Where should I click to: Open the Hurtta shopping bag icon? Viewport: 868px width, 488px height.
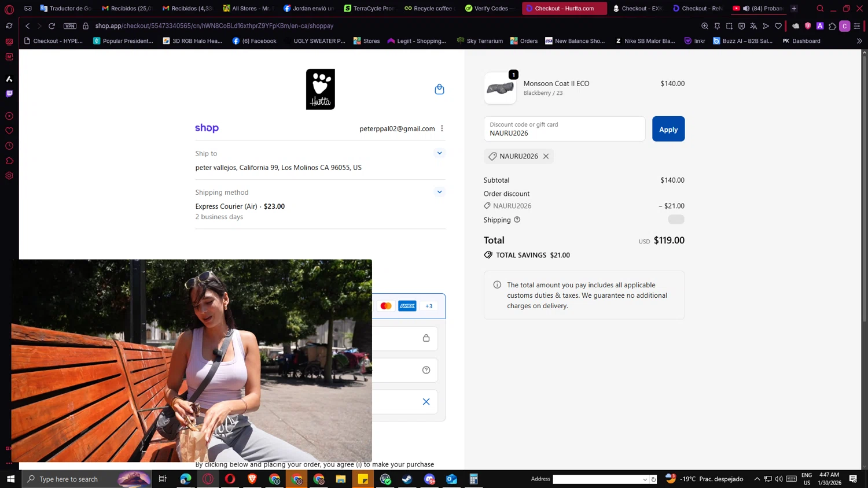[x=439, y=89]
